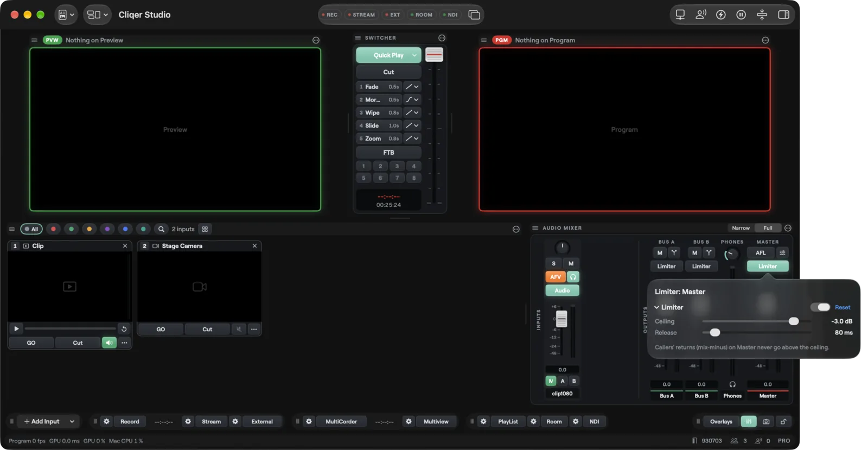Click the display monitor icon in title bar
Viewport: 868px width, 450px height.
pos(680,15)
